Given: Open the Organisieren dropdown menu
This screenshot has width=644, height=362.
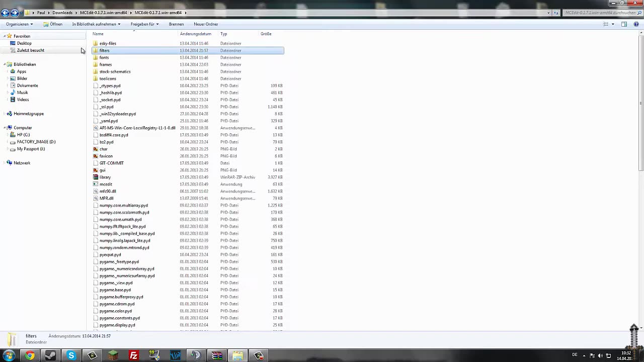Looking at the screenshot, I should tap(19, 24).
